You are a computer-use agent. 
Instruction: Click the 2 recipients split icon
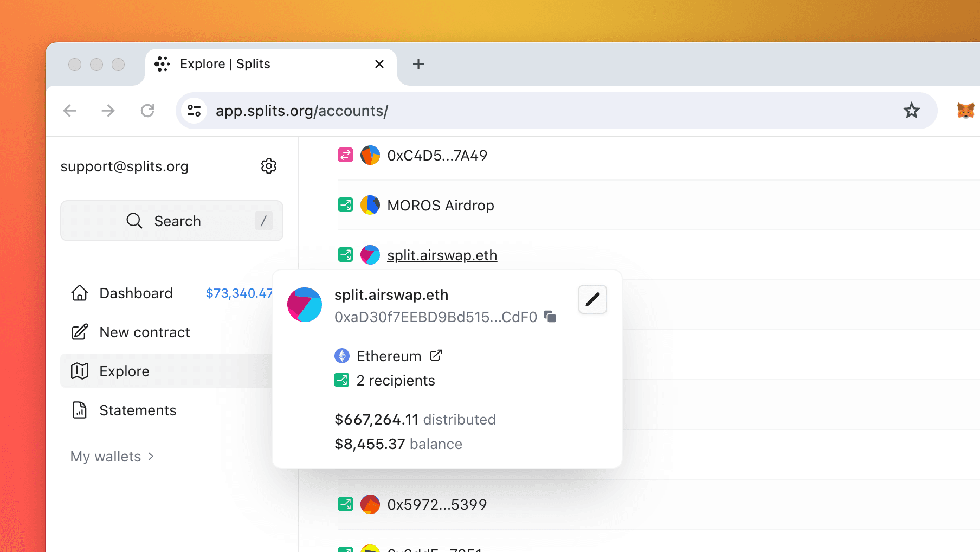click(341, 380)
